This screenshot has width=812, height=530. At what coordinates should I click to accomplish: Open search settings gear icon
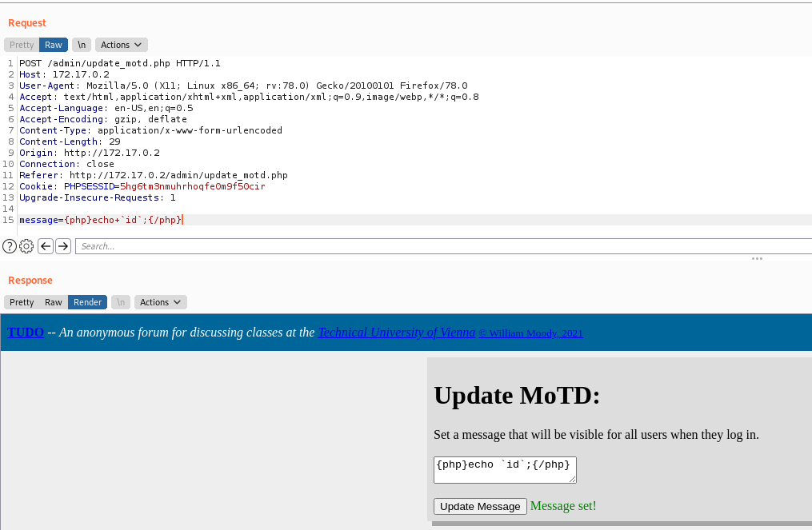(x=26, y=246)
